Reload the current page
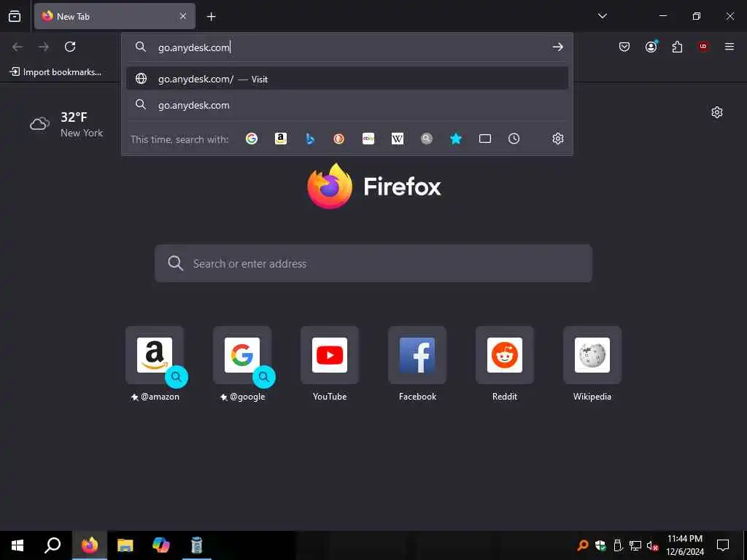 (x=70, y=47)
